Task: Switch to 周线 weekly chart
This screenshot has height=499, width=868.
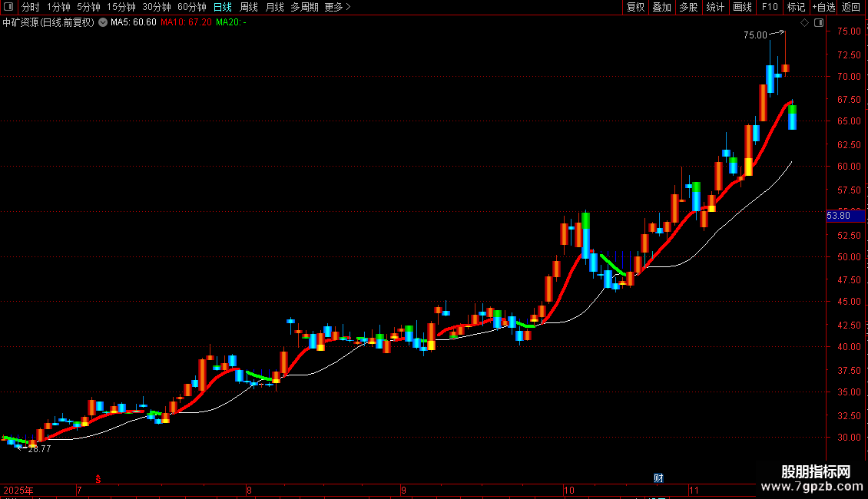Action: (249, 7)
